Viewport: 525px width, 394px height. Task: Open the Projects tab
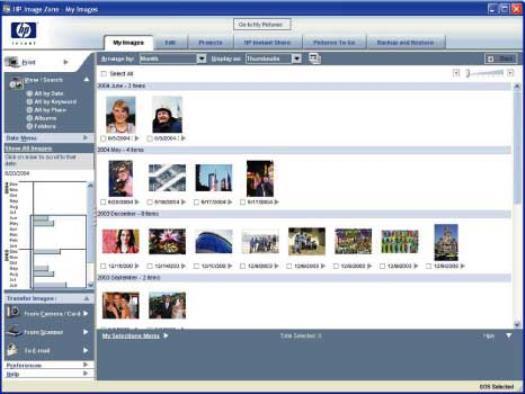(210, 43)
